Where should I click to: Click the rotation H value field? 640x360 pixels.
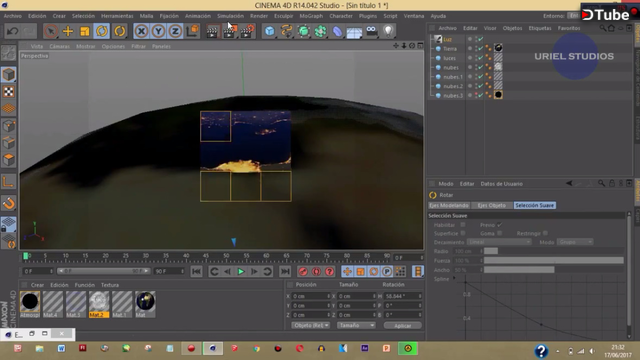402,296
